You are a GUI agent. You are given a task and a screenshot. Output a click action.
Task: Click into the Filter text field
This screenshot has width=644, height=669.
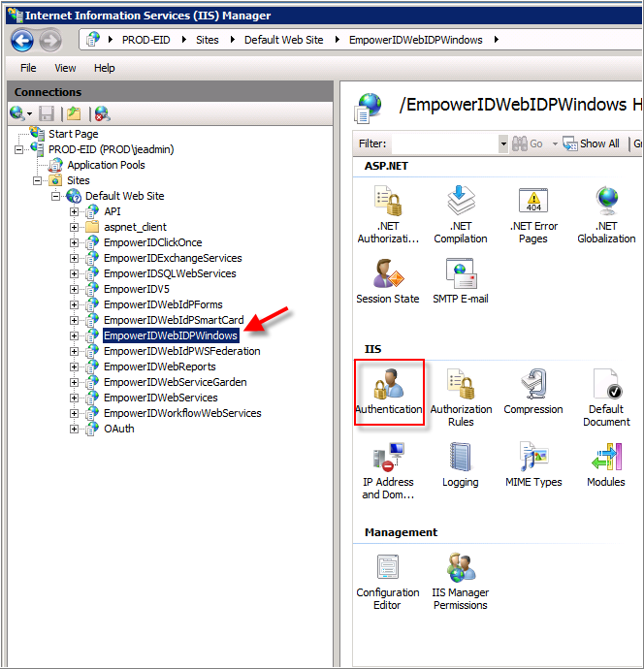(x=445, y=143)
